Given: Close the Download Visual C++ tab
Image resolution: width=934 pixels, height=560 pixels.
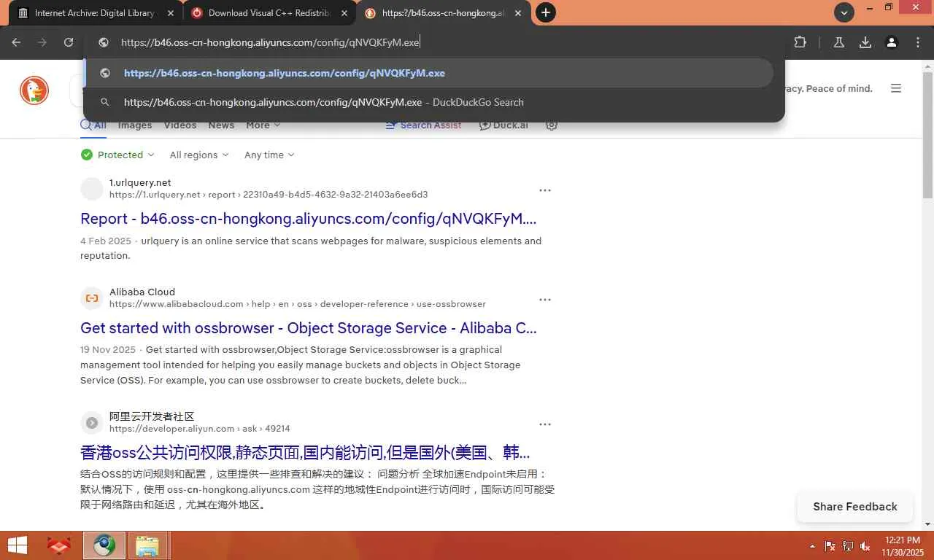Looking at the screenshot, I should pos(344,13).
